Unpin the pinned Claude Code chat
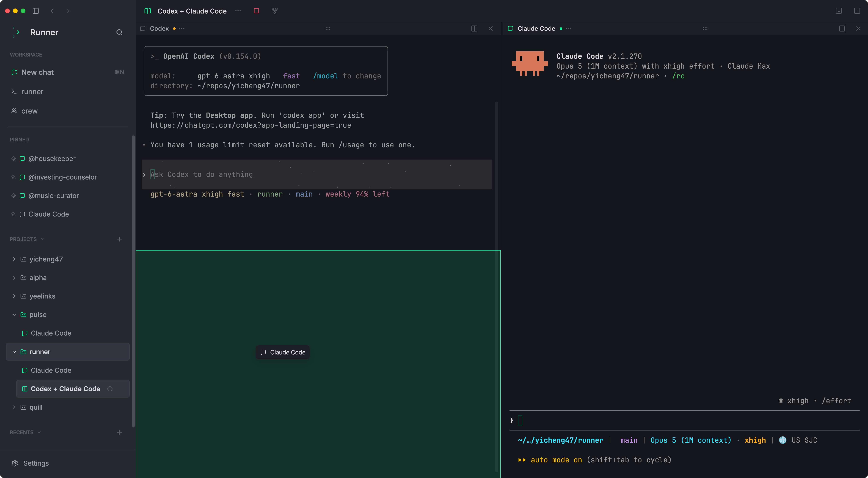 pyautogui.click(x=13, y=214)
